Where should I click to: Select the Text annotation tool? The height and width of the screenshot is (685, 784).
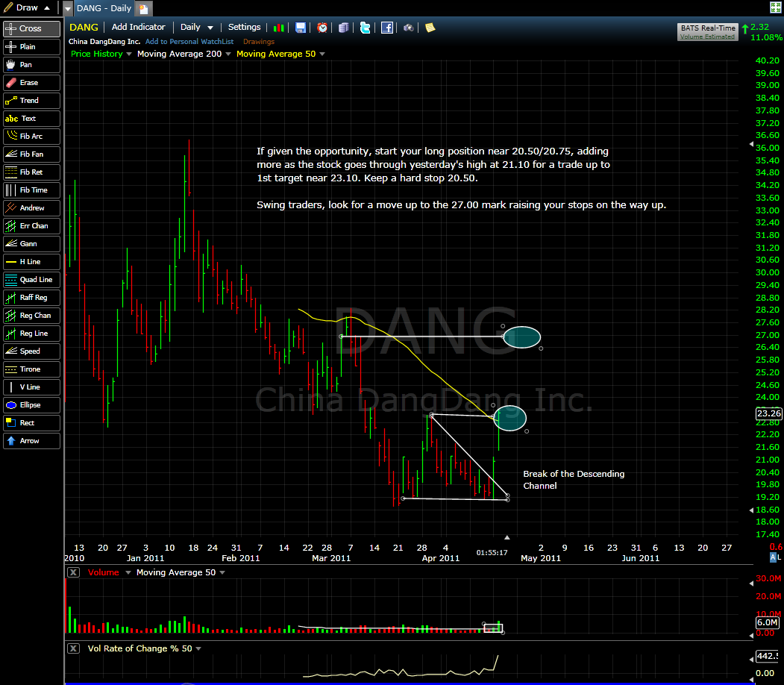31,119
